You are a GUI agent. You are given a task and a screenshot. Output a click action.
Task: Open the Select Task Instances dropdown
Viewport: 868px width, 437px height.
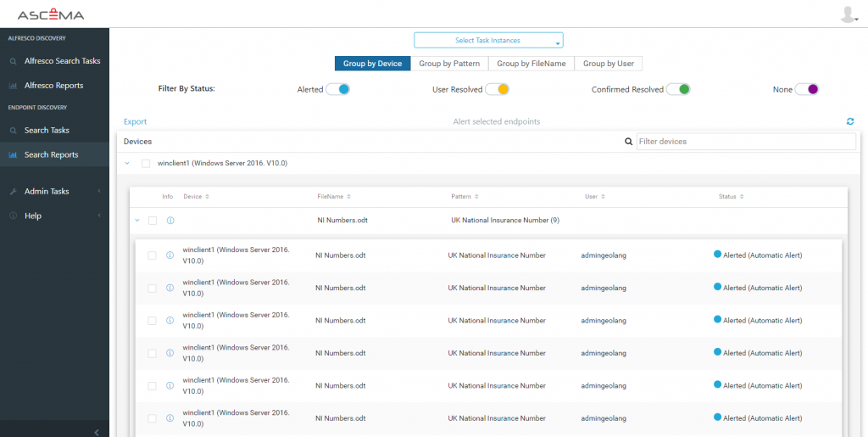[488, 41]
